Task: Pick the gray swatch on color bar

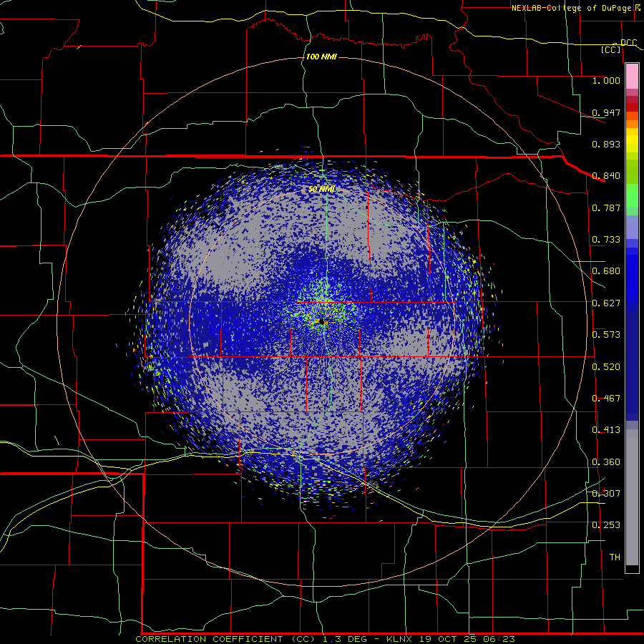Action: (632, 497)
